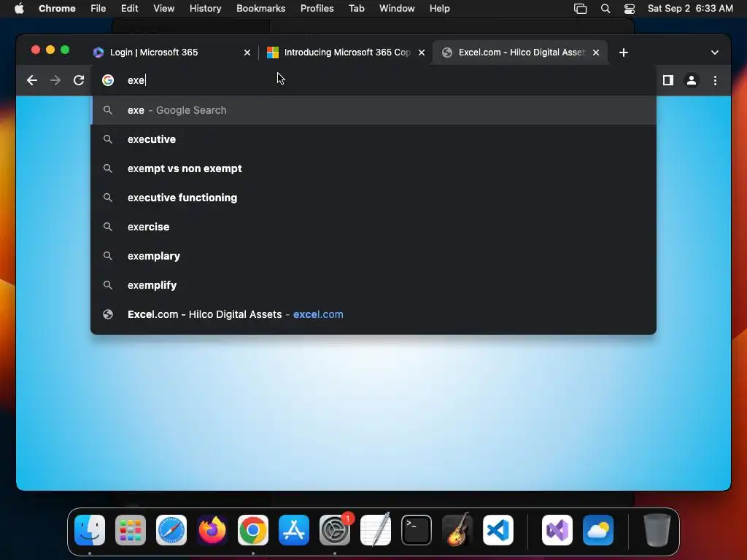
Task: Click the Chrome icon in the Dock
Action: click(x=253, y=530)
